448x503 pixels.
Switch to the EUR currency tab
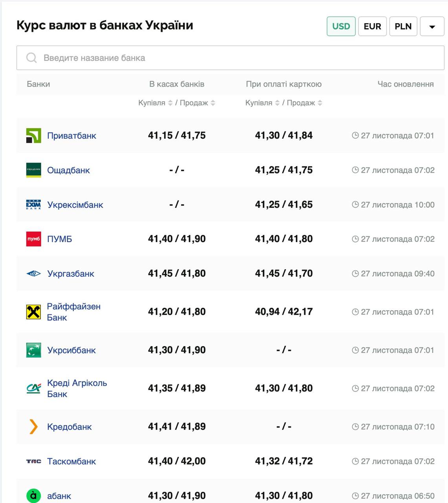coord(372,26)
